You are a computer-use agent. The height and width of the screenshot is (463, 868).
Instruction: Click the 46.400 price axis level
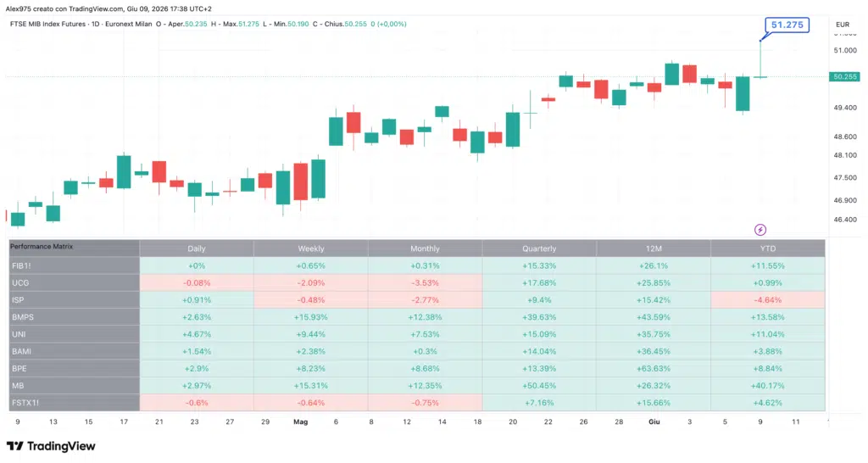[x=845, y=220]
